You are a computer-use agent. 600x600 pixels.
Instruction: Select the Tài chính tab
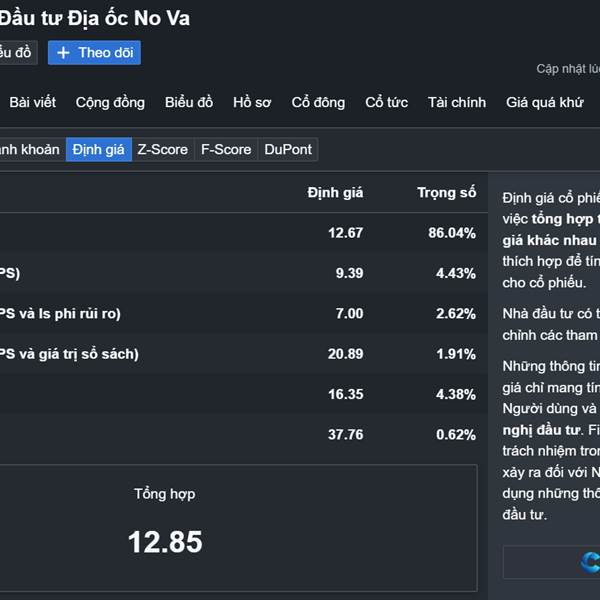(x=457, y=103)
